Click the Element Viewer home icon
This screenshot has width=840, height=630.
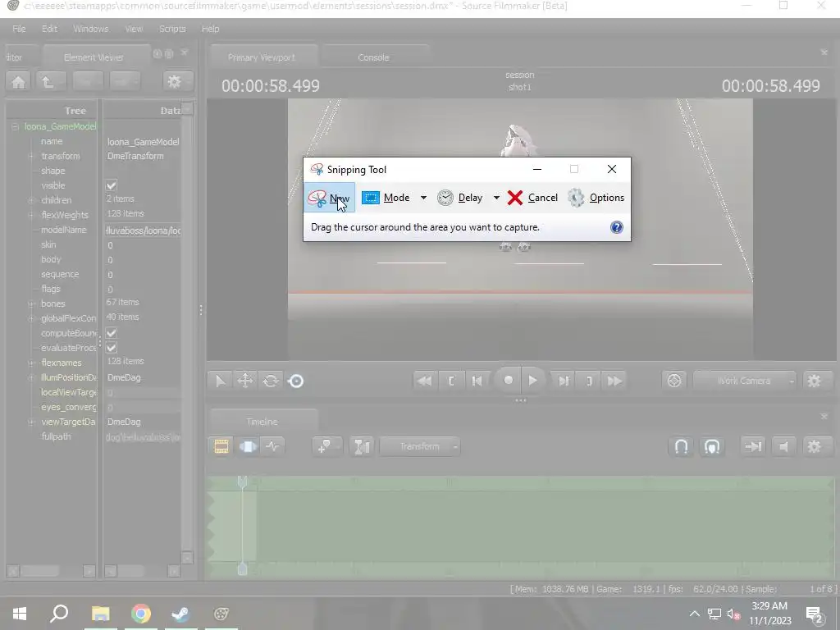point(18,82)
